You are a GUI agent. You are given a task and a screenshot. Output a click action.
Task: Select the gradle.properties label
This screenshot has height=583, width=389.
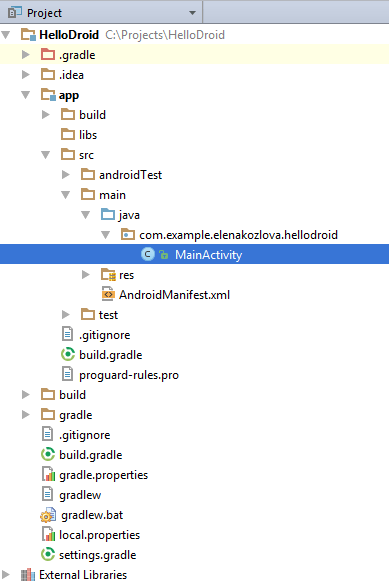pyautogui.click(x=104, y=475)
